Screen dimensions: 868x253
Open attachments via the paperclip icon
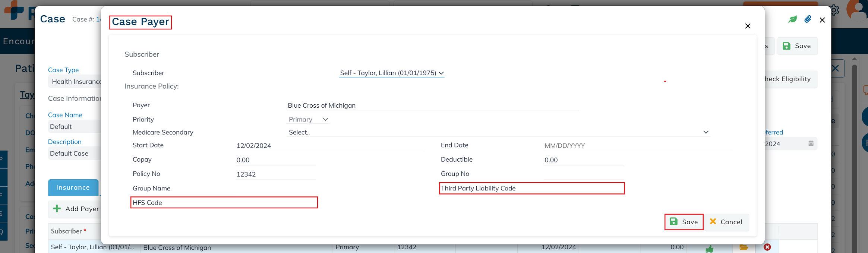click(808, 19)
